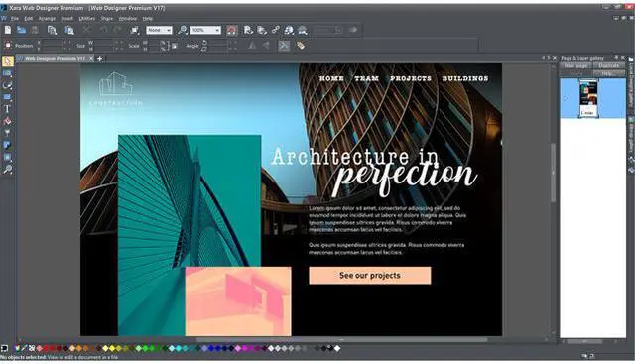Click the Open file toolbar icon
Viewport: 635px width, 364px height.
(x=21, y=30)
